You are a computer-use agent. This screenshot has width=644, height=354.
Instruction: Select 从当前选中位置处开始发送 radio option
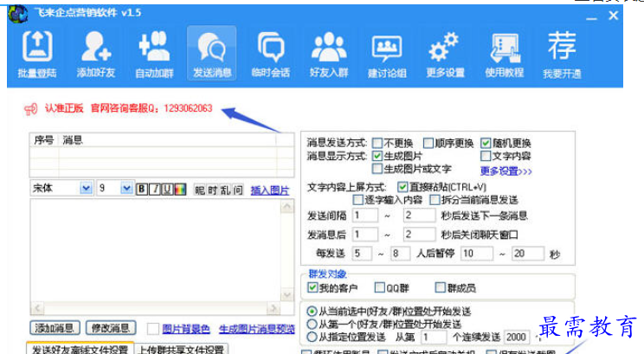click(x=312, y=311)
